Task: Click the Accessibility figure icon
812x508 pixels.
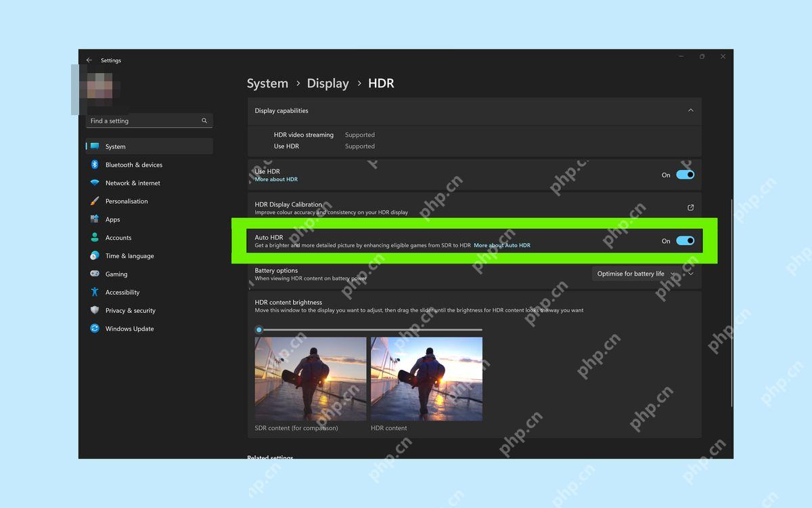Action: coord(95,292)
